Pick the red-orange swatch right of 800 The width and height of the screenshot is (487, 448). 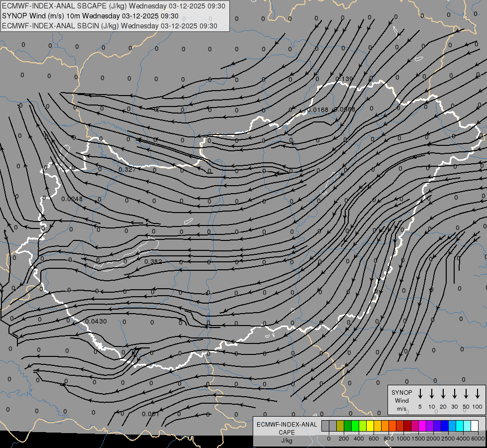[392, 426]
